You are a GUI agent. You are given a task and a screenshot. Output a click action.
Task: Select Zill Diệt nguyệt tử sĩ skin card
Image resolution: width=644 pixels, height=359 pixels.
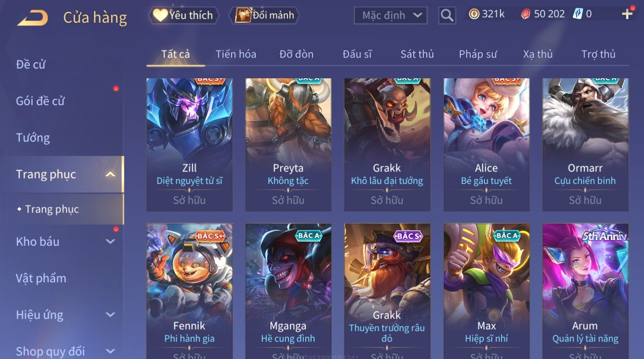coord(189,145)
